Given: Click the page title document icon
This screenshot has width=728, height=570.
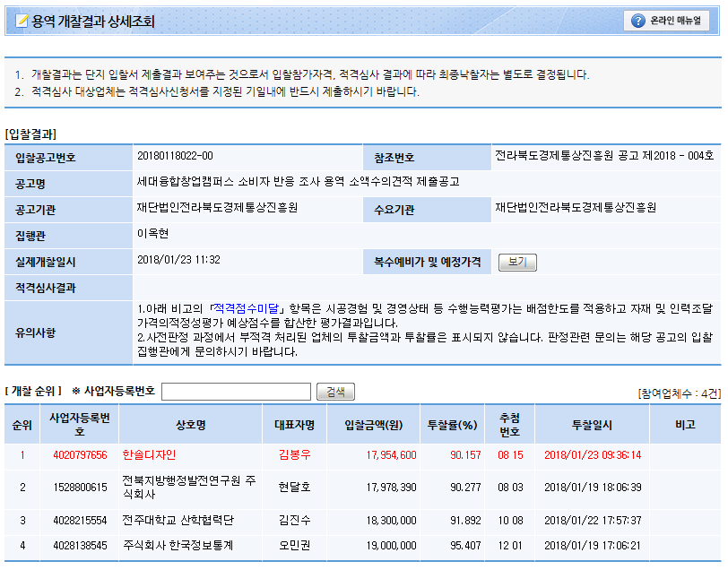Looking at the screenshot, I should pos(19,21).
